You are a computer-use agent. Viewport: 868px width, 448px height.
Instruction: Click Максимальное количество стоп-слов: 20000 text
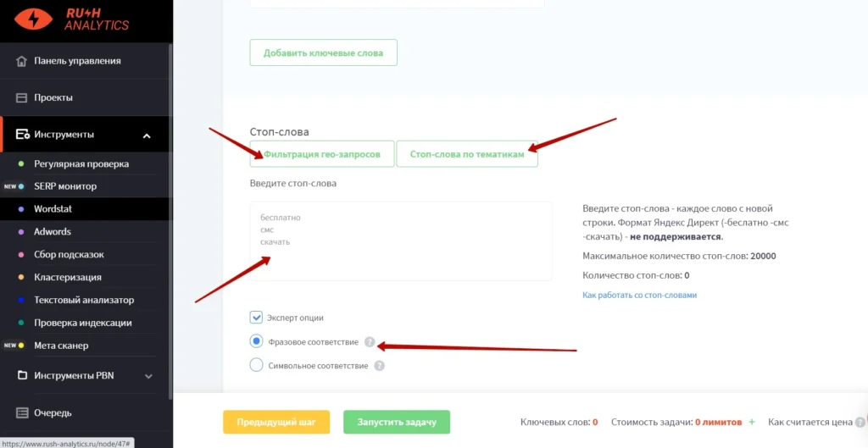pyautogui.click(x=679, y=257)
